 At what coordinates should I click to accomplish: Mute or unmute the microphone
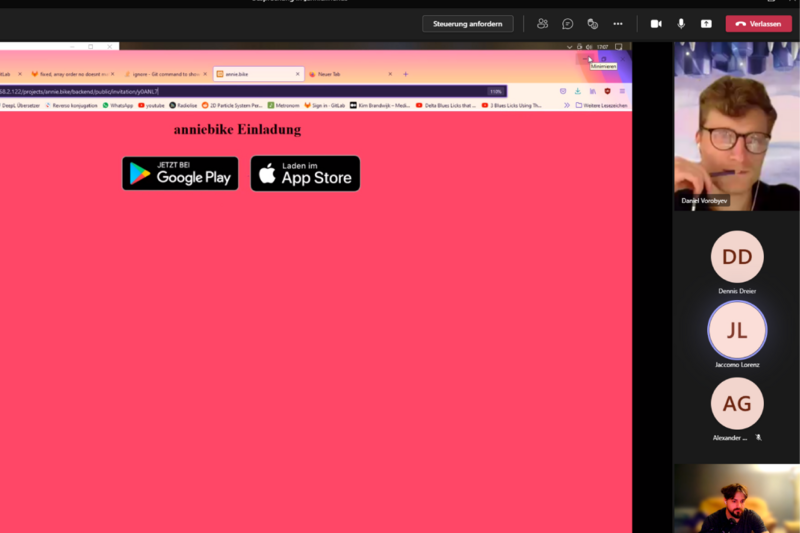point(681,23)
